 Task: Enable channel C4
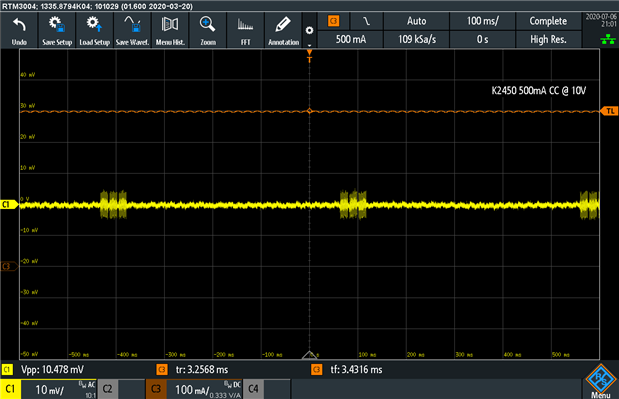point(253,389)
